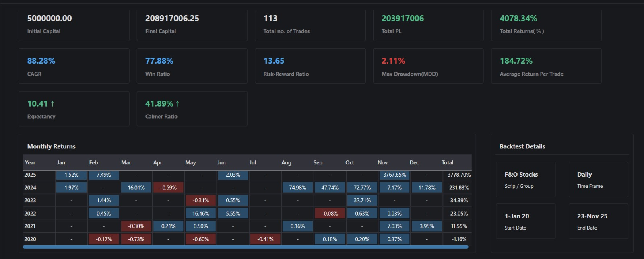Open the F&O Stocks Scrip / Group card
The width and height of the screenshot is (644, 259).
[525, 179]
